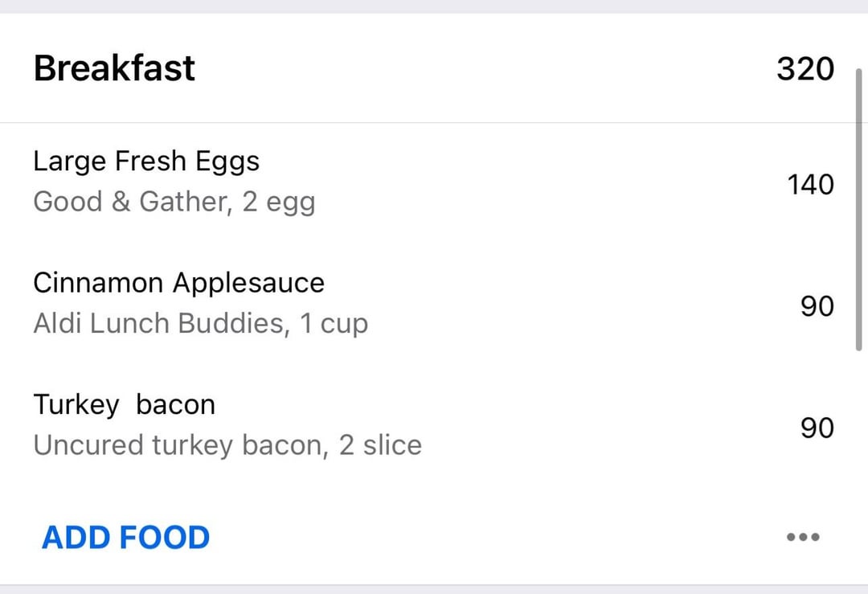Open the Large Fresh Eggs entry
This screenshot has height=594, width=868.
[434, 183]
